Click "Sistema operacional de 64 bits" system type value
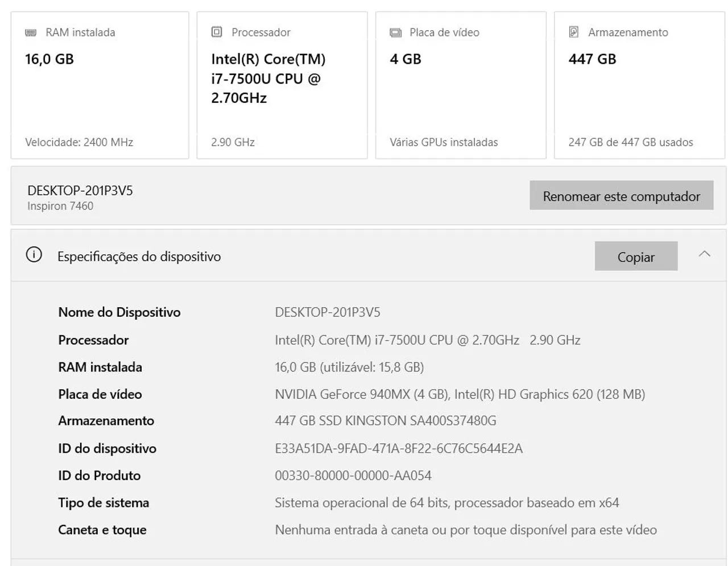Viewport: 728px width, 566px height. 361,503
